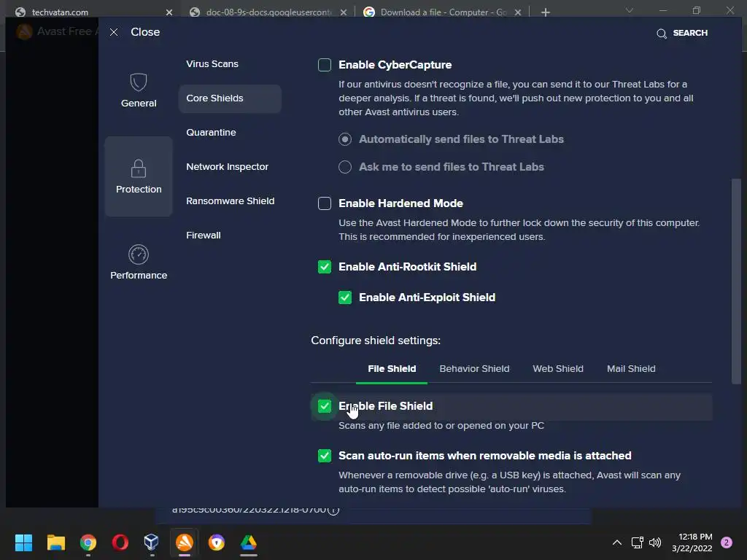Switch to the Mail Shield tab

(631, 368)
